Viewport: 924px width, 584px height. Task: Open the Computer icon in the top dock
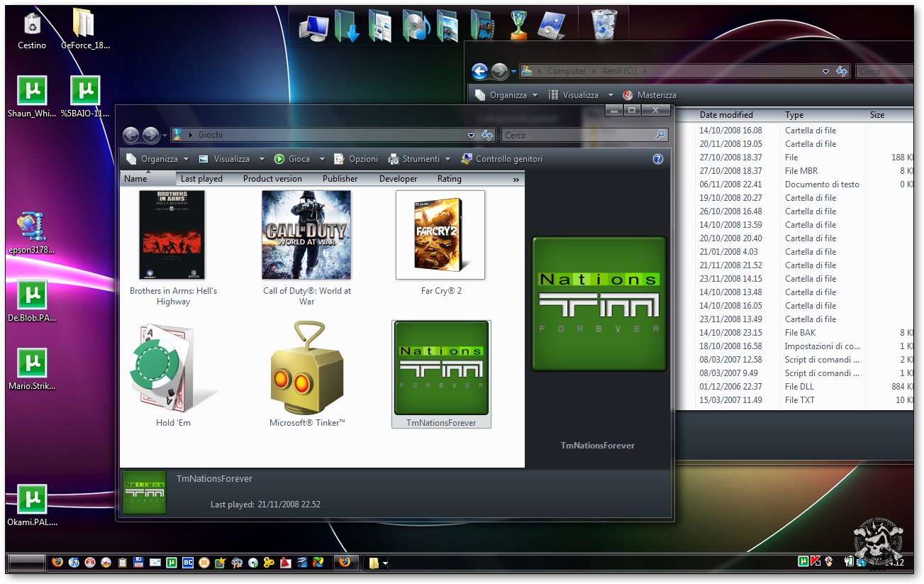313,27
